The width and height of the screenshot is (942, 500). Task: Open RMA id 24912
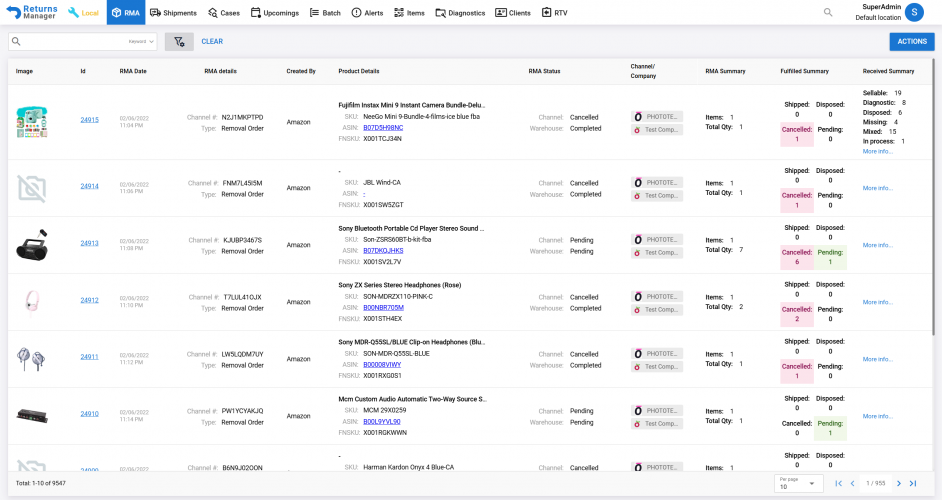[x=90, y=300]
